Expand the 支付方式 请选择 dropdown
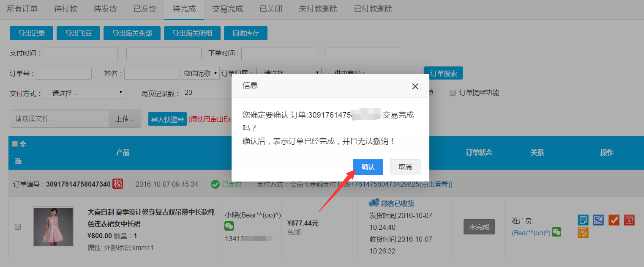This screenshot has width=644, height=267. 84,93
